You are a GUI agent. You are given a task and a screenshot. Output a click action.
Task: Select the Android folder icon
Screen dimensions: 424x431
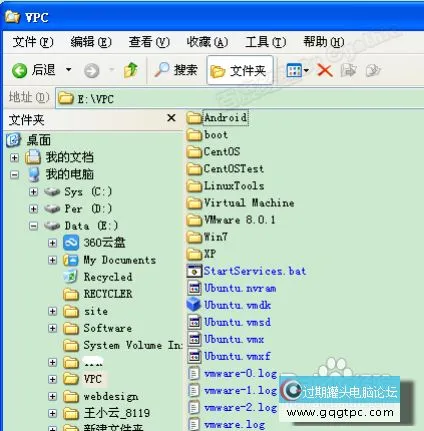(194, 118)
